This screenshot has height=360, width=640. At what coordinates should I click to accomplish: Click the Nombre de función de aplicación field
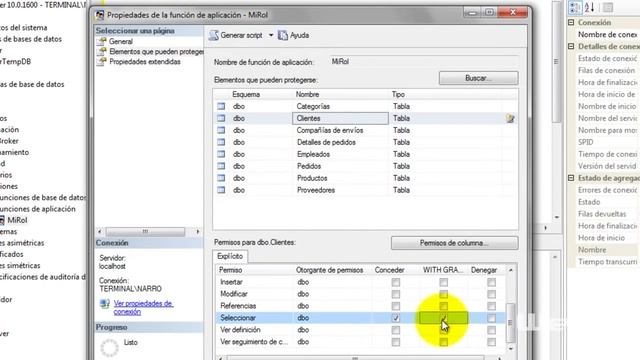coord(424,62)
